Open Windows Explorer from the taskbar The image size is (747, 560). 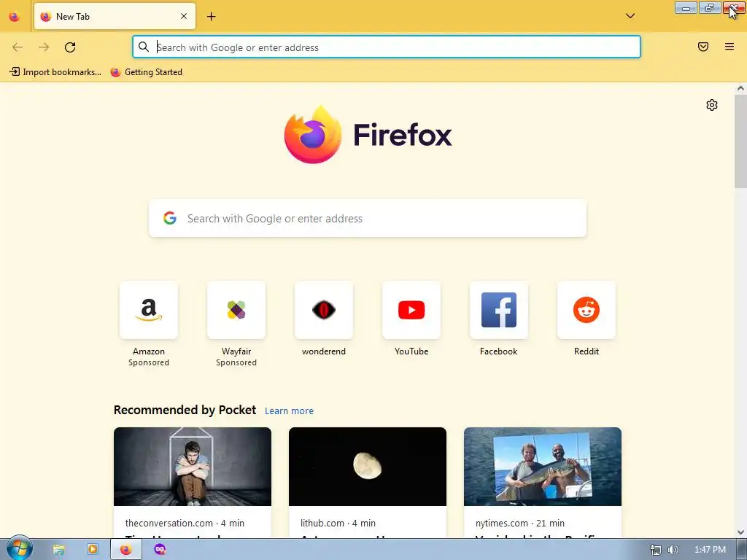(x=58, y=550)
